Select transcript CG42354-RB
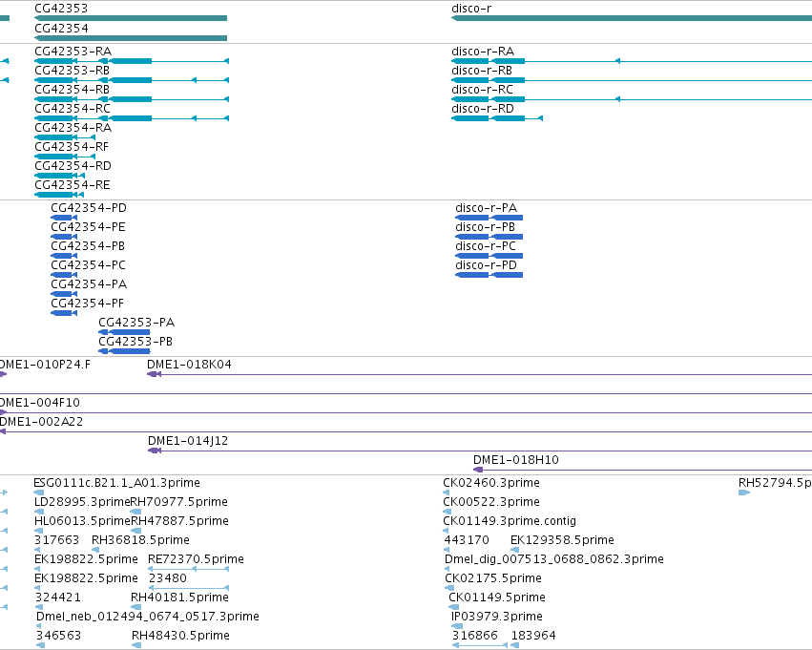Viewport: 812px width, 650px height. pos(72,90)
